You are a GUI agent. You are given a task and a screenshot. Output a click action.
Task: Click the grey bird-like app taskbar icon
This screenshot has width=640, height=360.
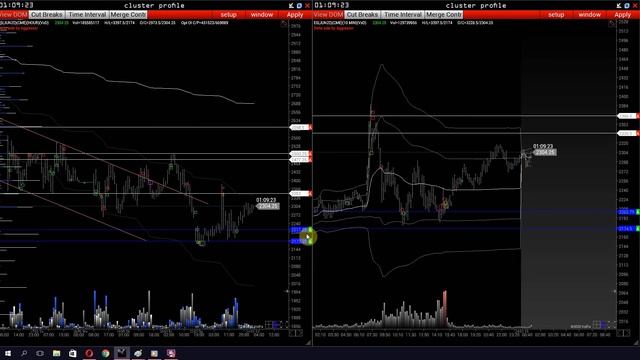tap(138, 353)
